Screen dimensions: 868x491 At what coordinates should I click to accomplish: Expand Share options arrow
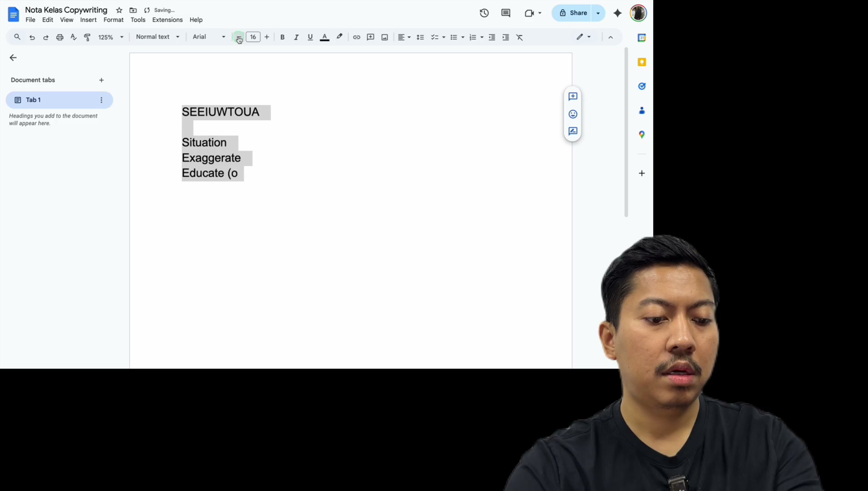coord(598,13)
